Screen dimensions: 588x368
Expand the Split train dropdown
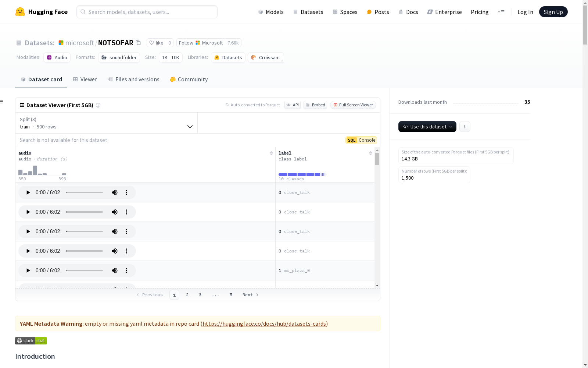pos(106,123)
